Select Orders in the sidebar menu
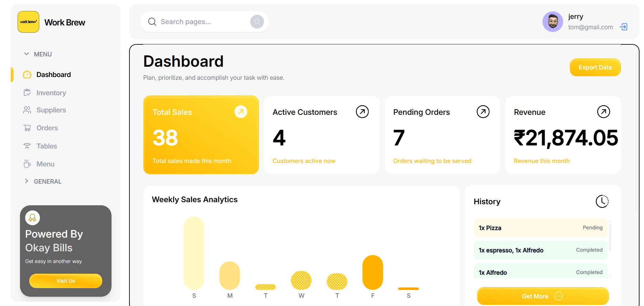The width and height of the screenshot is (644, 306). 47,128
